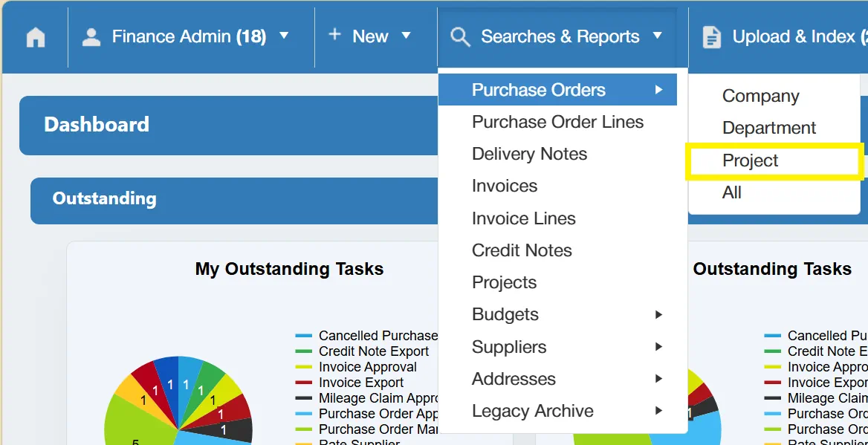This screenshot has width=868, height=445.
Task: Open the New menu
Action: pos(370,36)
